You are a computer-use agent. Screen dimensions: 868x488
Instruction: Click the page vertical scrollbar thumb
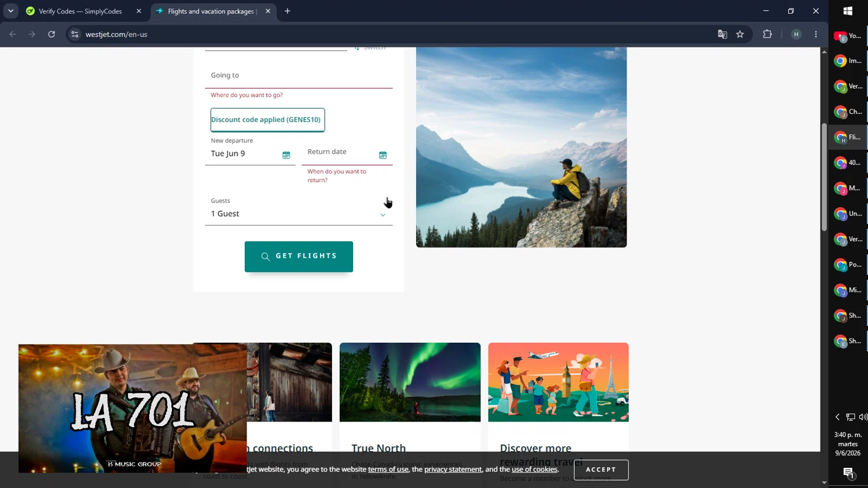(824, 178)
